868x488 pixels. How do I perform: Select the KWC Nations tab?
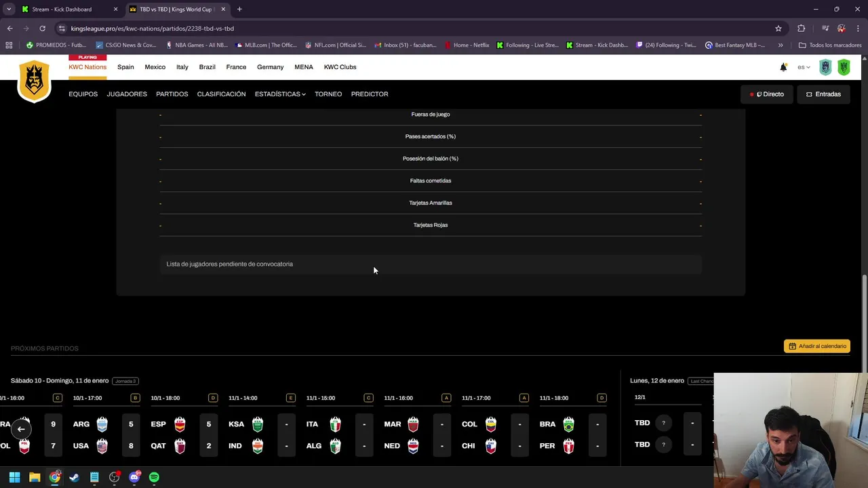(87, 67)
